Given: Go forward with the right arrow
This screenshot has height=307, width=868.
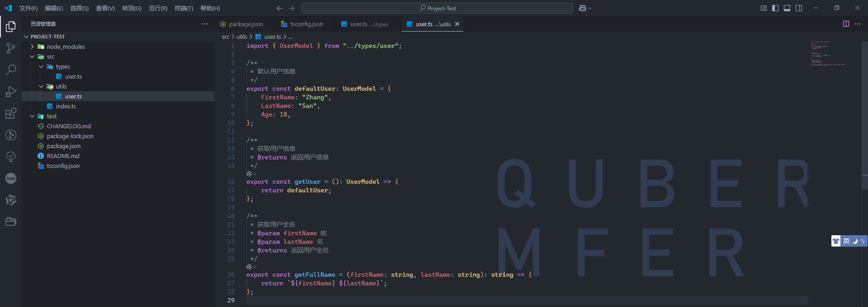Looking at the screenshot, I should pos(291,8).
